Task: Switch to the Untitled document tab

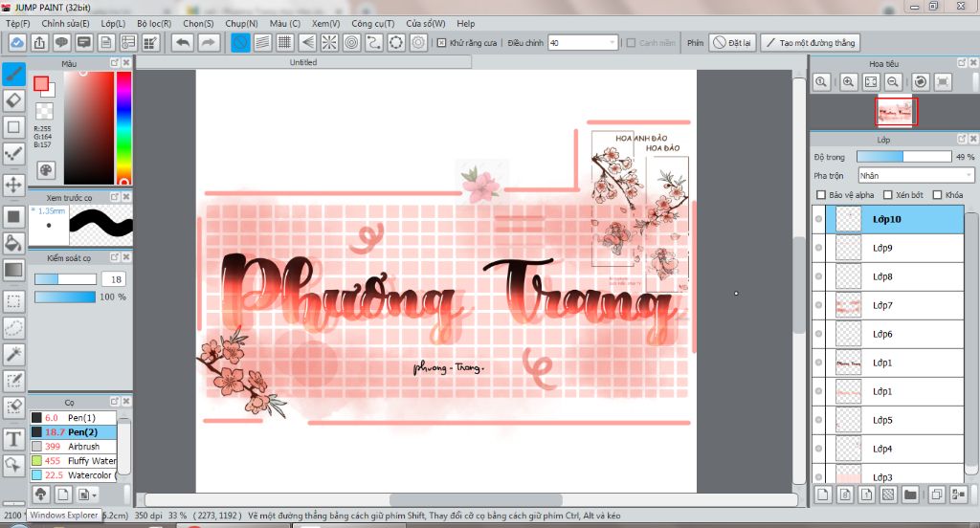Action: pos(303,62)
